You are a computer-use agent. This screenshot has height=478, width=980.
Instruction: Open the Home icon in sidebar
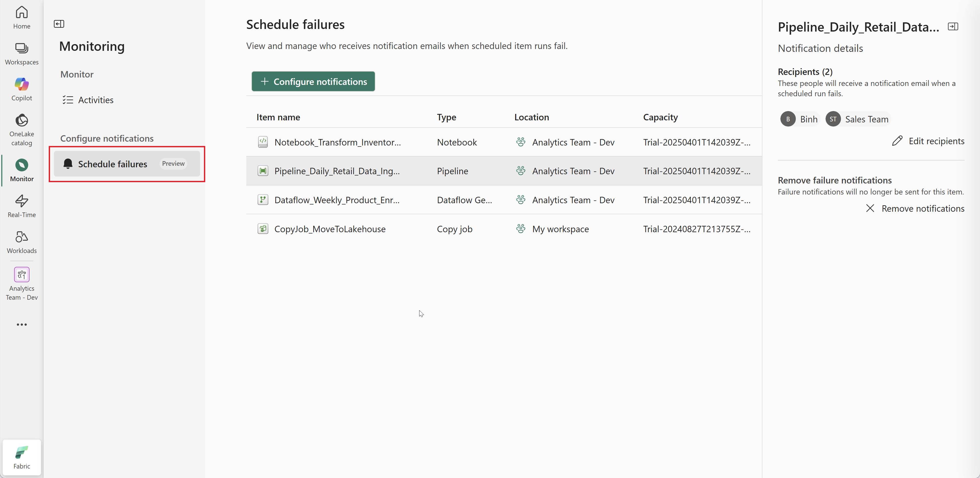[x=22, y=17]
